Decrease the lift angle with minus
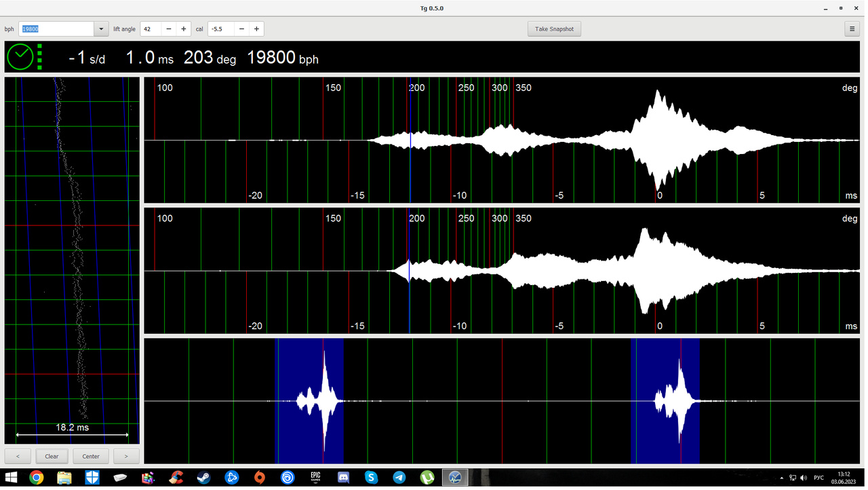The image size is (868, 490). coord(169,29)
